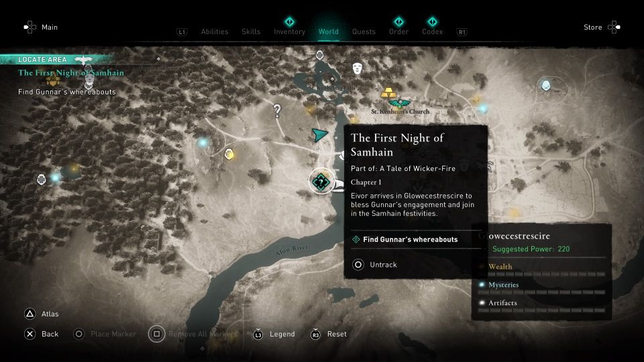Click the question mark mystery map icon
This screenshot has width=644, height=362.
pos(277,111)
